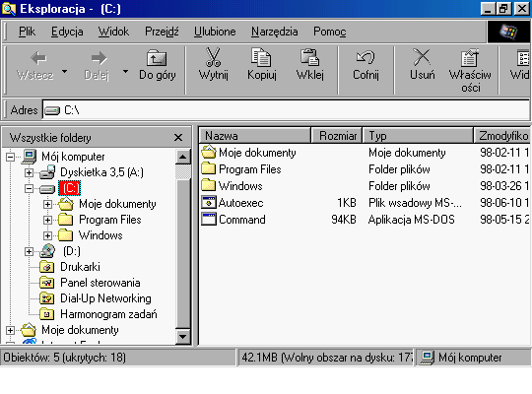Select Mój komputer in the folder tree

coord(73,157)
